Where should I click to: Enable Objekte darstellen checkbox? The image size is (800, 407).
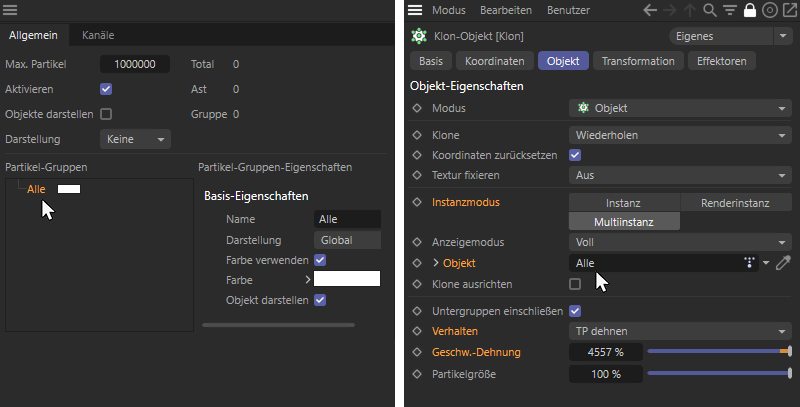[106, 114]
